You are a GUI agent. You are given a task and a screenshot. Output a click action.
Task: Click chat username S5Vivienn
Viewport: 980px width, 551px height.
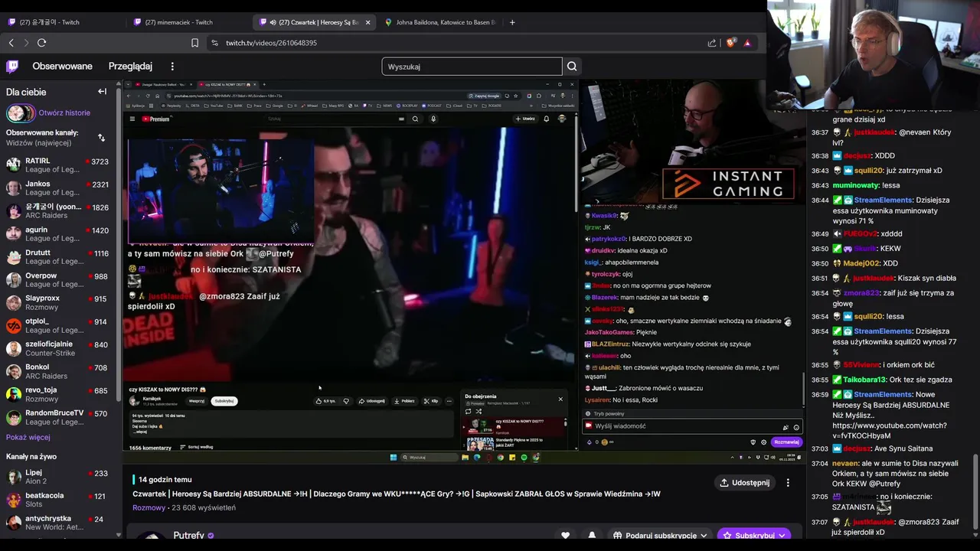(x=861, y=365)
